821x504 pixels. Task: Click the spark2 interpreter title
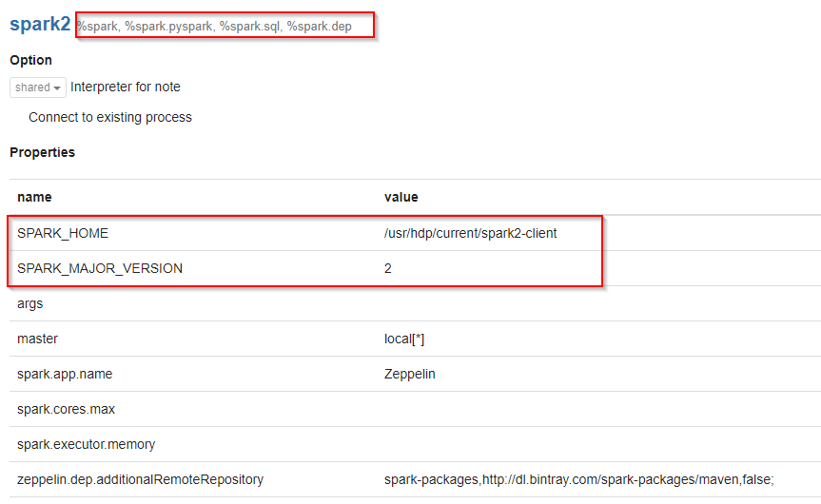coord(40,25)
